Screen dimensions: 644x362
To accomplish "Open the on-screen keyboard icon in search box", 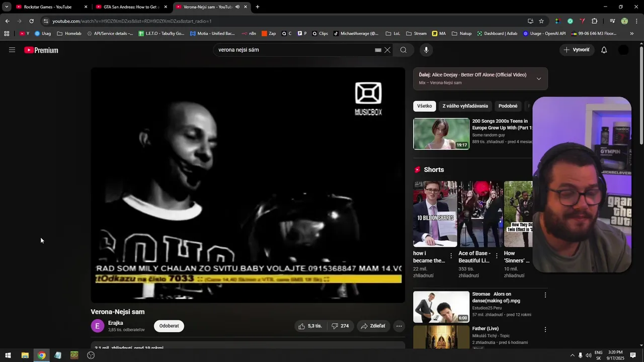I will (378, 50).
